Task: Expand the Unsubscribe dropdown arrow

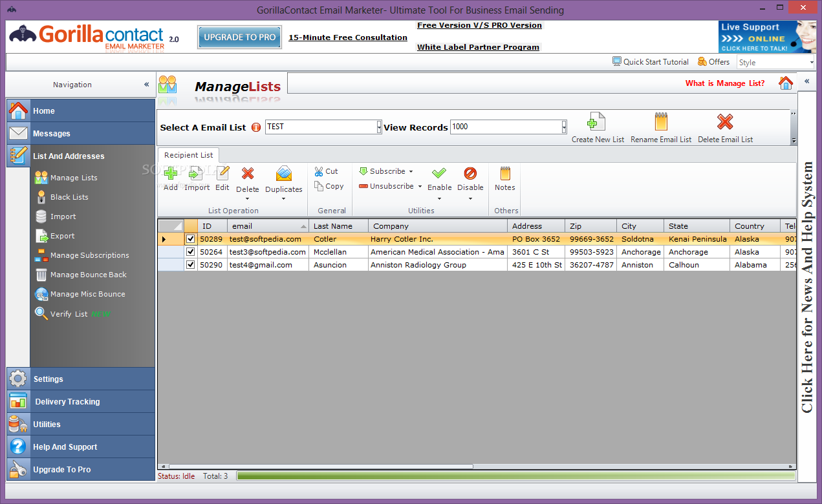Action: click(420, 187)
